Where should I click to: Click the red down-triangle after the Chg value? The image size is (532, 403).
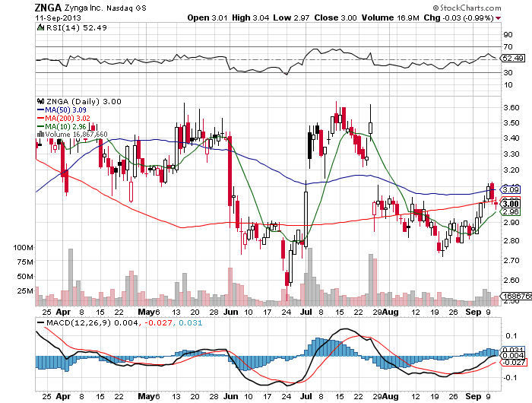498,18
